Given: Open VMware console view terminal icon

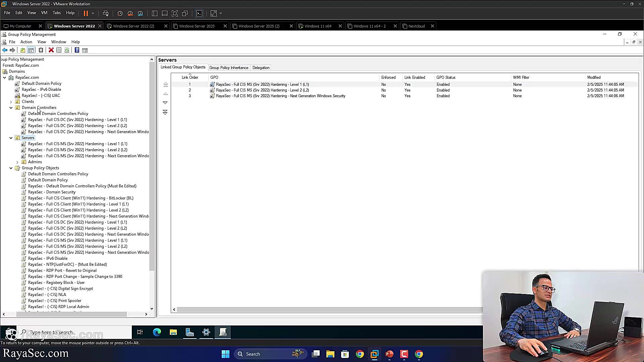Looking at the screenshot, I should [x=199, y=13].
